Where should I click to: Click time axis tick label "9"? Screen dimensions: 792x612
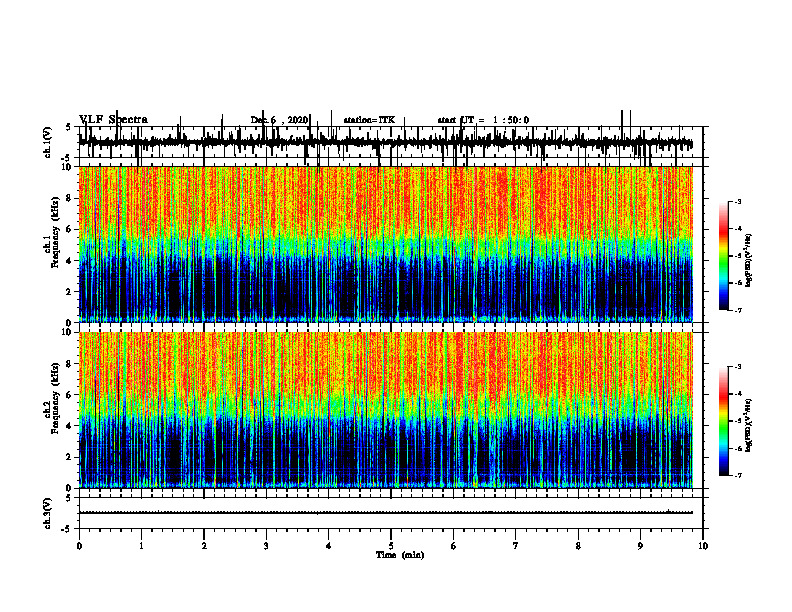click(640, 546)
